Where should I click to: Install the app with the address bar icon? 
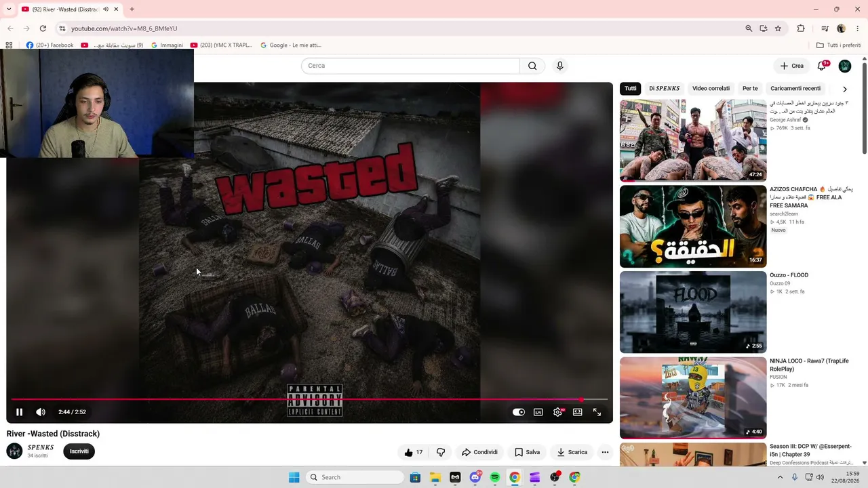[764, 28]
